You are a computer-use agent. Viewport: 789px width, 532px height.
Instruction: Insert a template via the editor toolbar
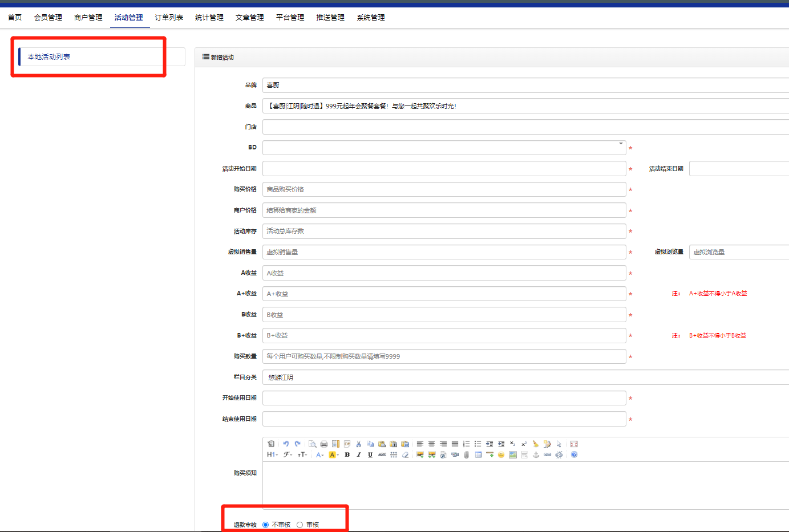335,444
